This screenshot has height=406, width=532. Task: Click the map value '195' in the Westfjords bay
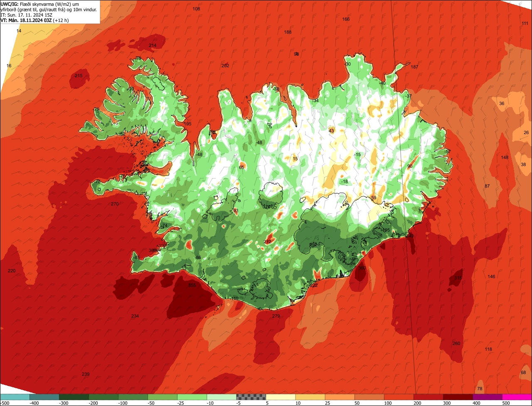click(x=187, y=124)
